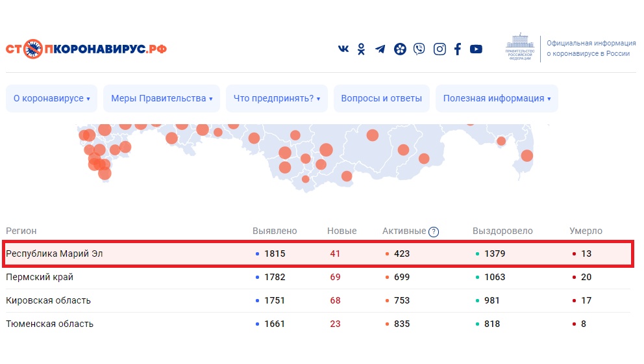
Task: Open the VK social page icon
Action: [x=343, y=49]
